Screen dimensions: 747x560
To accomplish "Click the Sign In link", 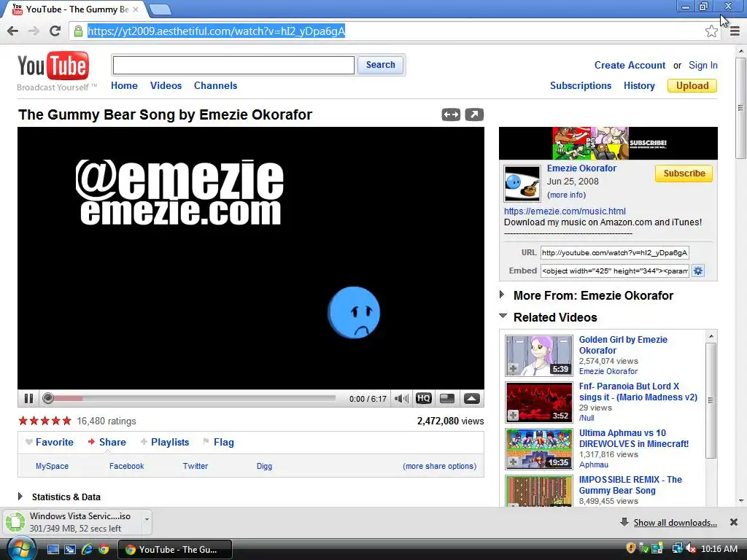I will pos(703,65).
